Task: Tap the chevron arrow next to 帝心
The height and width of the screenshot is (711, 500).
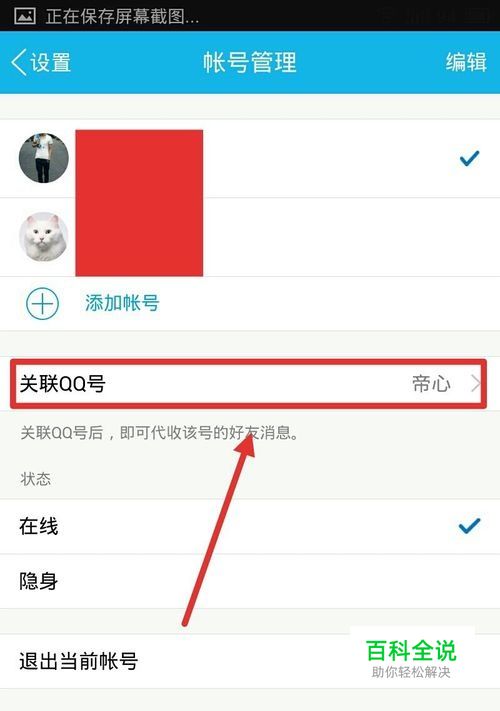Action: 475,384
